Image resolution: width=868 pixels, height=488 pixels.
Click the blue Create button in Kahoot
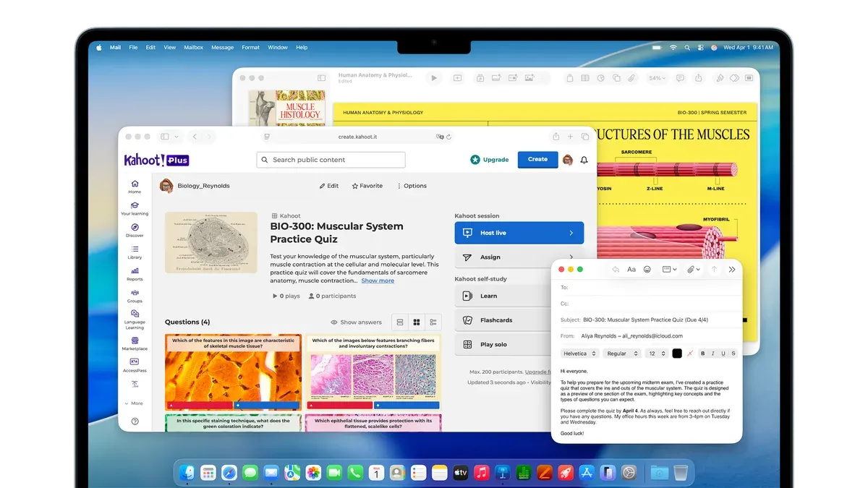pyautogui.click(x=537, y=159)
